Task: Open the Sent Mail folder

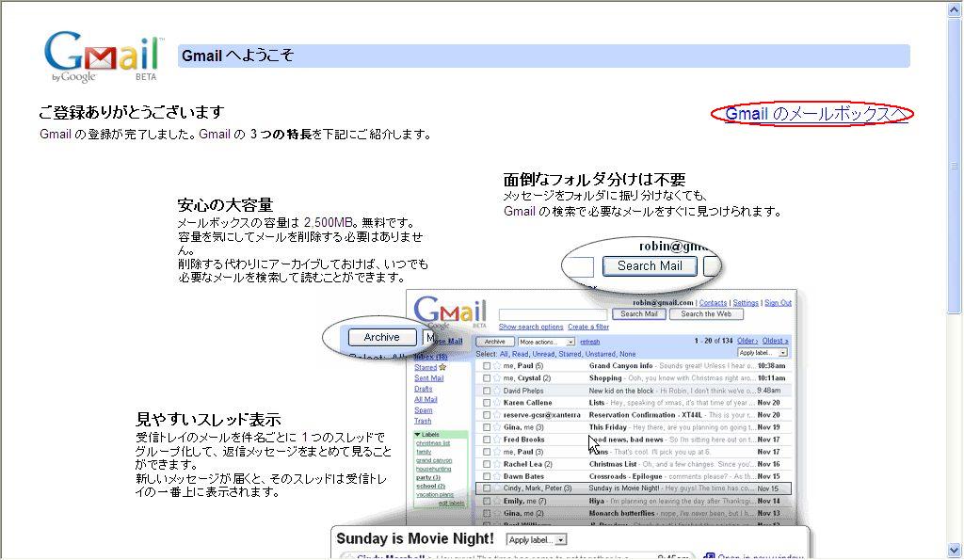Action: (x=428, y=377)
